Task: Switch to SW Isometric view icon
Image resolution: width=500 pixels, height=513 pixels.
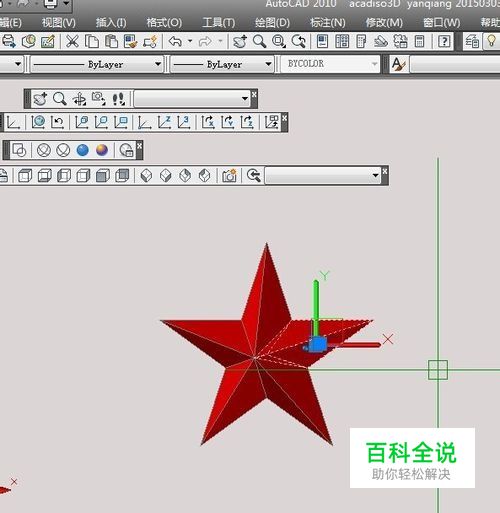Action: (146, 175)
